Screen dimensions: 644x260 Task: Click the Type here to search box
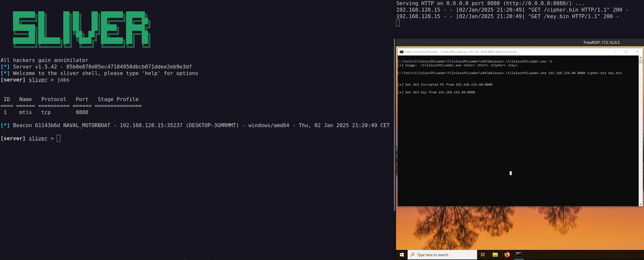442,255
